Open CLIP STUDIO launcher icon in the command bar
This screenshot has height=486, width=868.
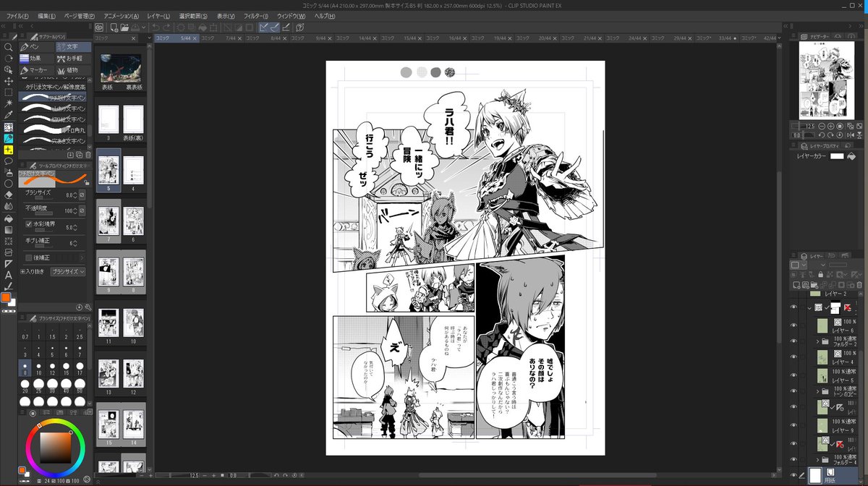pyautogui.click(x=100, y=27)
